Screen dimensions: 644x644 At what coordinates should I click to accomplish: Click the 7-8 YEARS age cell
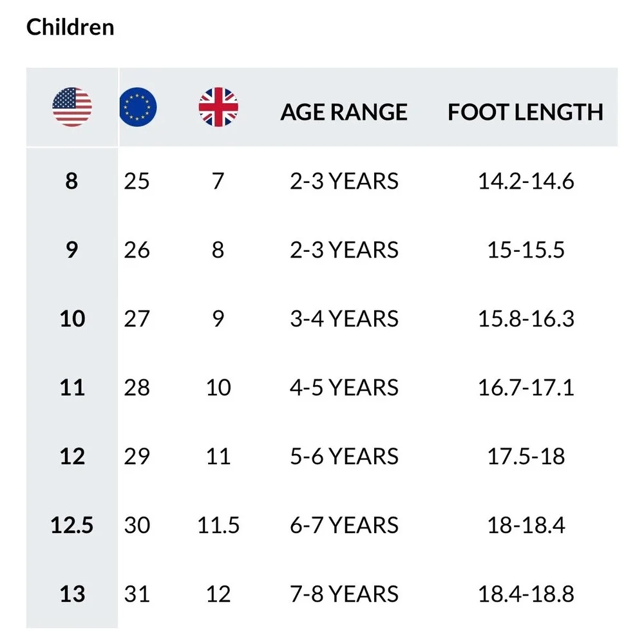pyautogui.click(x=344, y=594)
